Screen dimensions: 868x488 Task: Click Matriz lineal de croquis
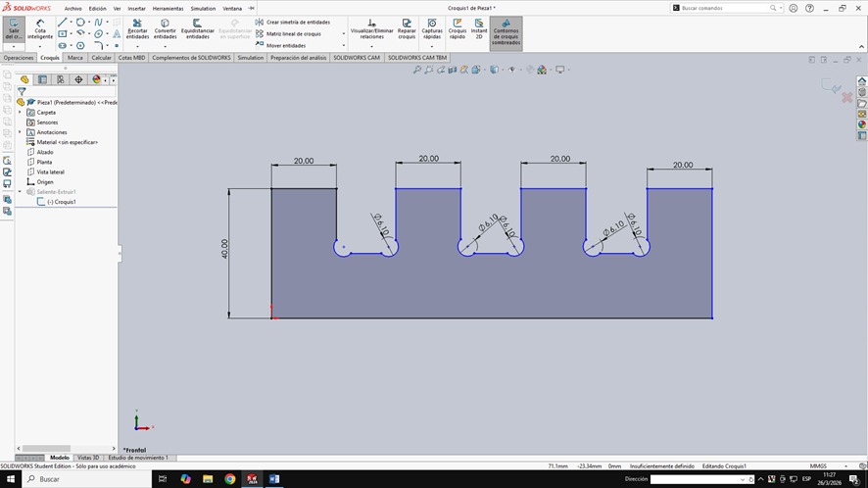[x=288, y=33]
